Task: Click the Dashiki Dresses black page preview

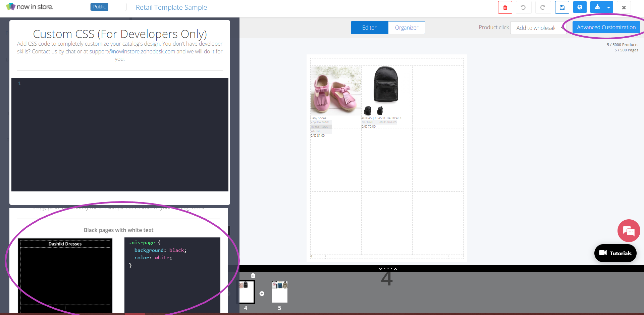Action: (x=65, y=275)
